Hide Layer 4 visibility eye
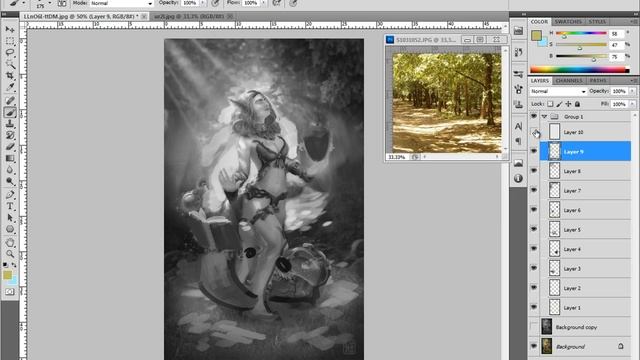 pyautogui.click(x=534, y=249)
